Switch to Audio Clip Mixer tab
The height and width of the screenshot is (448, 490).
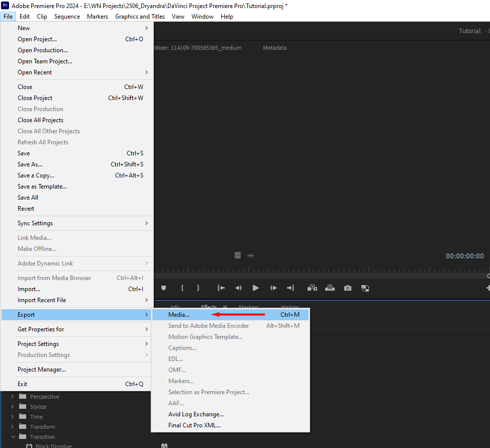point(198,48)
